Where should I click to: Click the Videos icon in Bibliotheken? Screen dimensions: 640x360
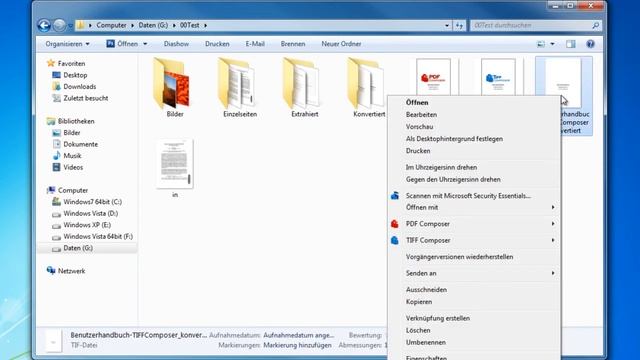(x=56, y=167)
